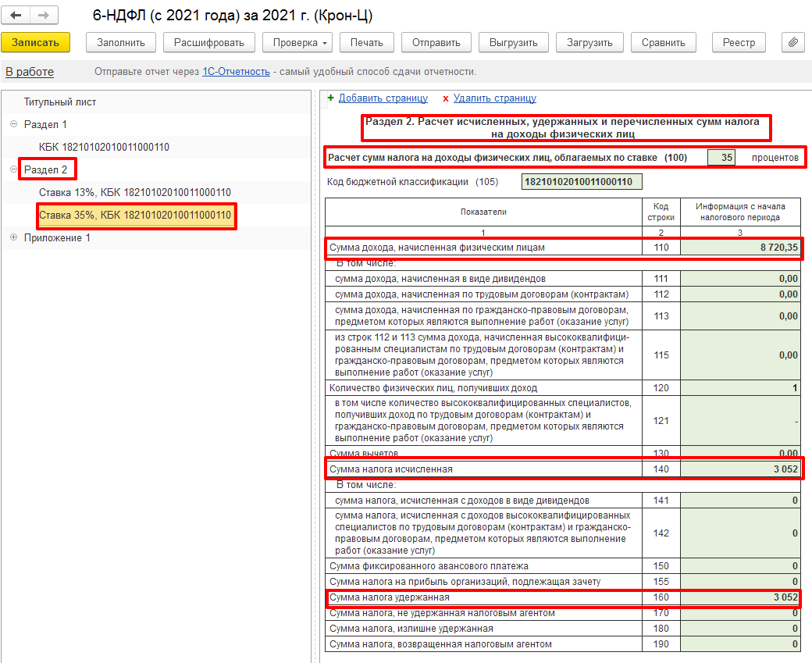Click the red X delete page icon
The image size is (812, 663).
pyautogui.click(x=446, y=98)
